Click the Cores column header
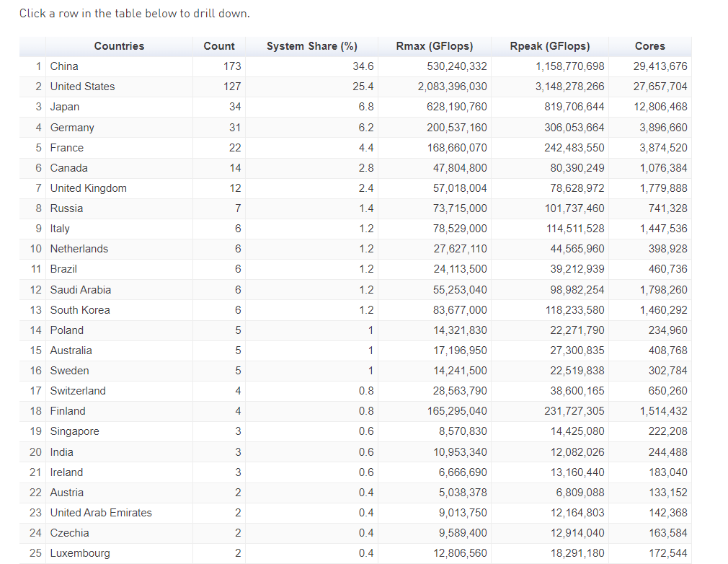The height and width of the screenshot is (564, 728). (x=649, y=46)
